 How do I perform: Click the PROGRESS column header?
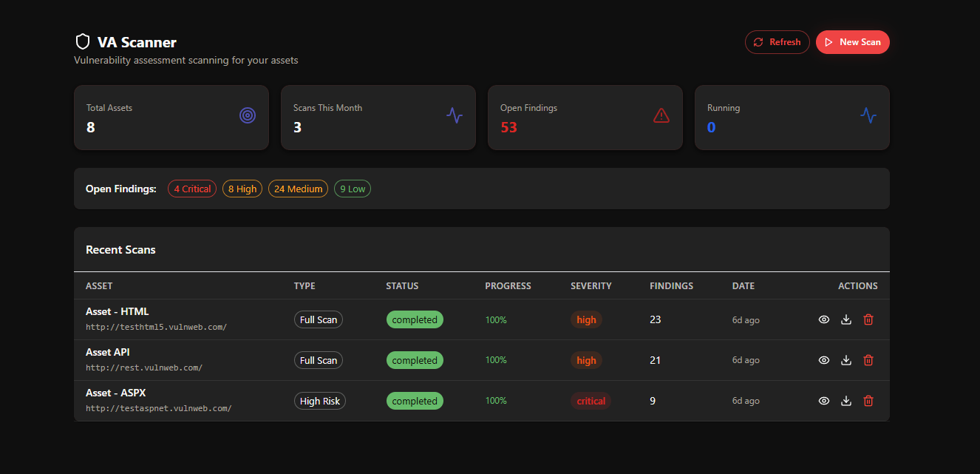click(x=508, y=286)
